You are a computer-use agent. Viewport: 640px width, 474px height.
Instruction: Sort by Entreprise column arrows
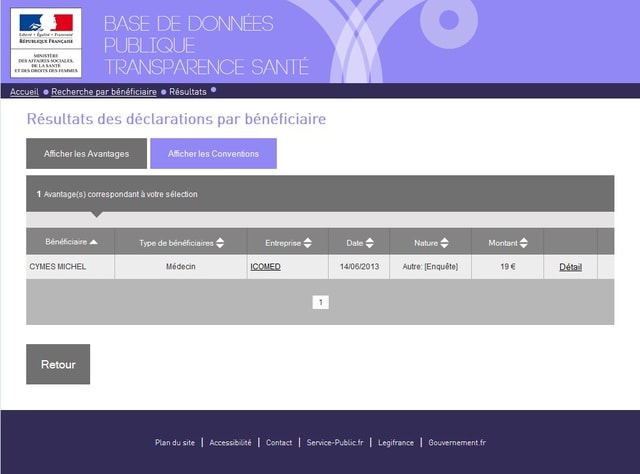click(307, 243)
